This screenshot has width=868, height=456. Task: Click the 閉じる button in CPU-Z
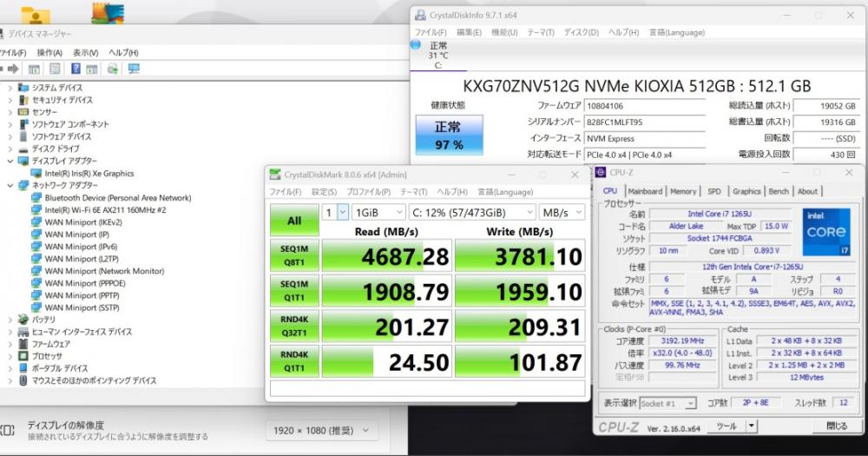coord(837,426)
